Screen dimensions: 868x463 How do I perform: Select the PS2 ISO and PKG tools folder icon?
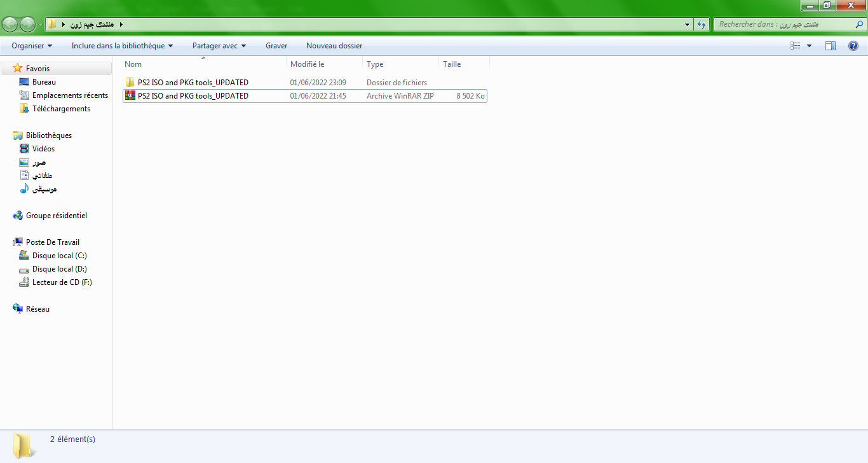[130, 83]
